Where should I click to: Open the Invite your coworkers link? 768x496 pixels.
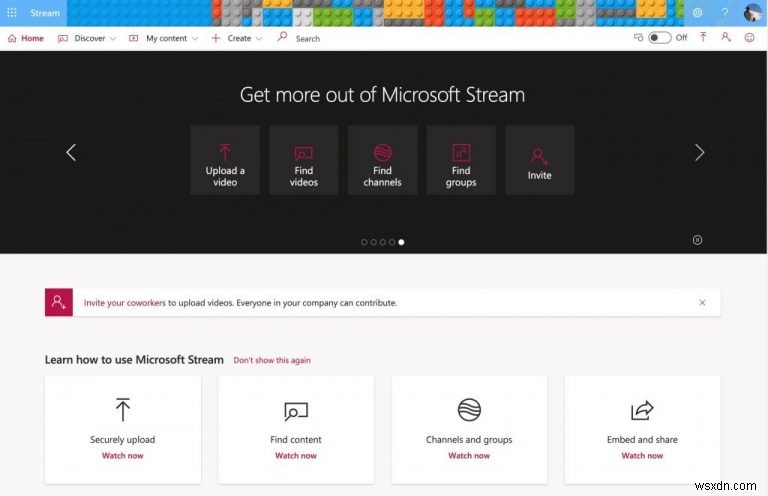coord(124,303)
